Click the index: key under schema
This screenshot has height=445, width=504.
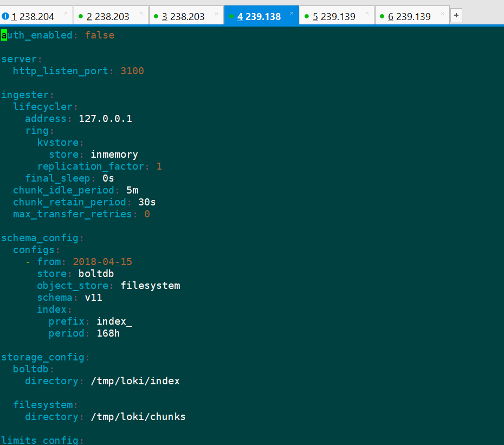(x=54, y=309)
